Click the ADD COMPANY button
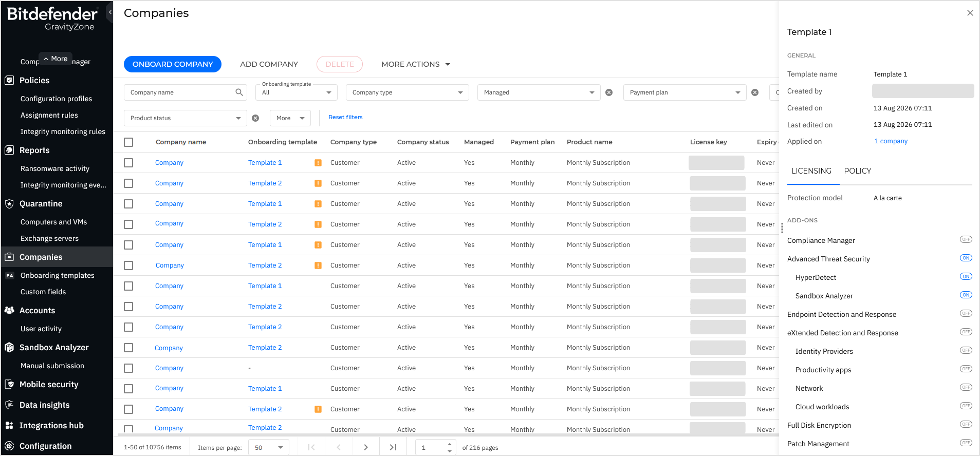Viewport: 980px width, 456px height. tap(269, 64)
